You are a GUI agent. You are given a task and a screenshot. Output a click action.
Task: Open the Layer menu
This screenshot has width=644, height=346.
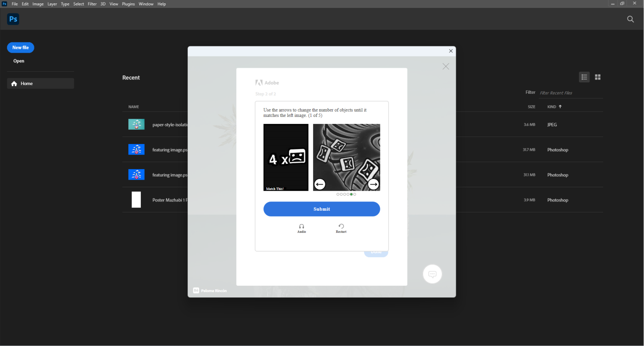52,4
